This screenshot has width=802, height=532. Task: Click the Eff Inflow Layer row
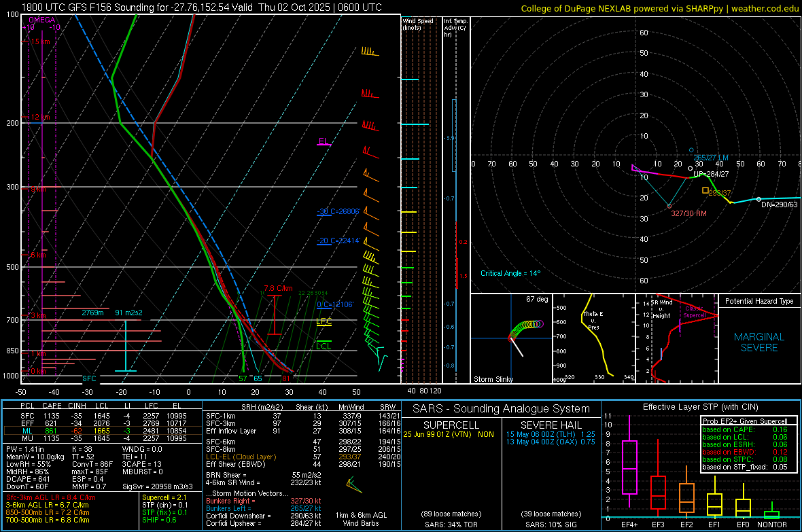pyautogui.click(x=303, y=431)
